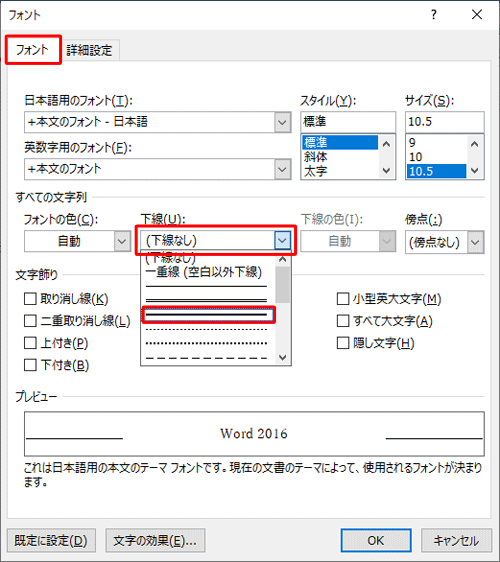500x562 pixels.
Task: Check the すべて大文字 checkbox
Action: tap(343, 321)
